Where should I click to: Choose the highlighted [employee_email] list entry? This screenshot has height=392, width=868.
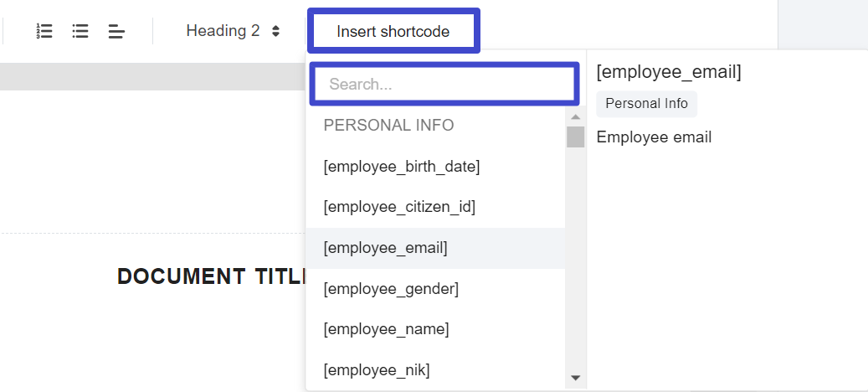pyautogui.click(x=435, y=249)
